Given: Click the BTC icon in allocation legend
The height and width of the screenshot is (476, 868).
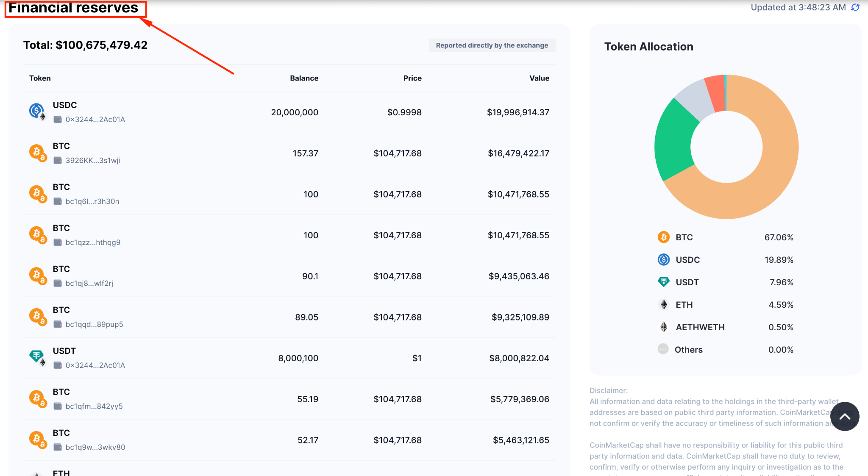Looking at the screenshot, I should point(663,237).
